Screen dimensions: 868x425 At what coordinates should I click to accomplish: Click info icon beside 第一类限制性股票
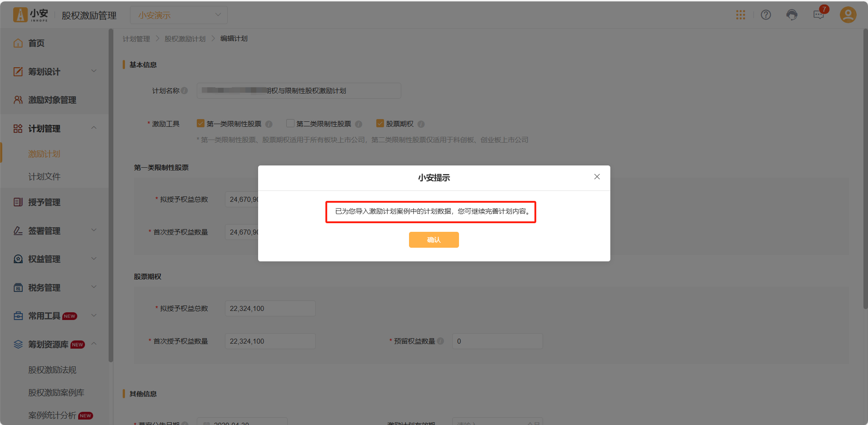click(x=269, y=124)
